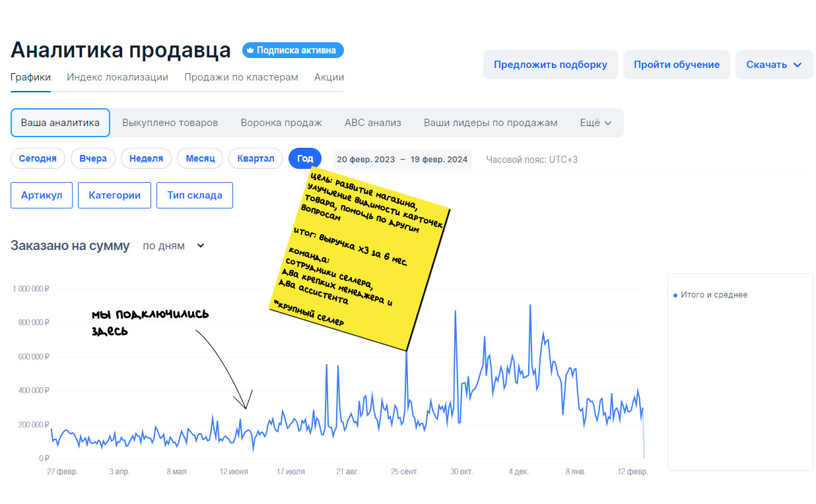Click the crown icon in subscription badge
The height and width of the screenshot is (504, 816).
pos(251,50)
